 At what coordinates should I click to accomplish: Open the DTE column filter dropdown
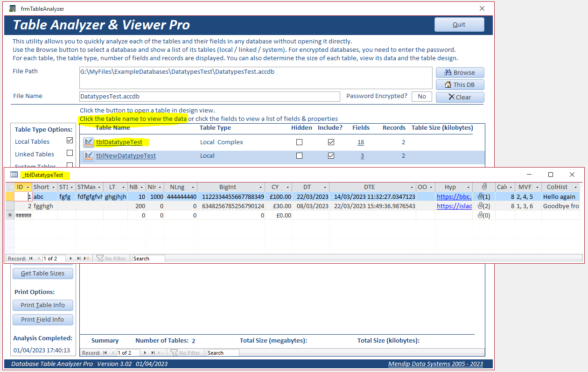pyautogui.click(x=412, y=187)
